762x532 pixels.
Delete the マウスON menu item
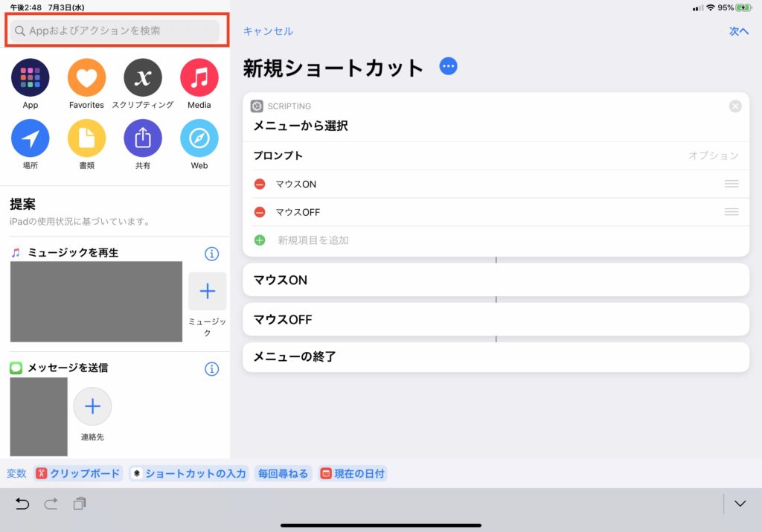click(x=260, y=184)
